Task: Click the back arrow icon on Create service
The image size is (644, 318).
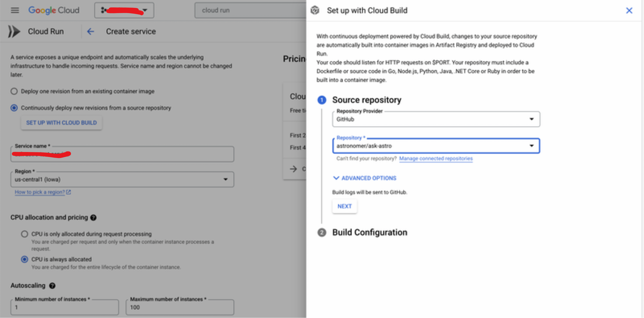Action: pos(90,31)
